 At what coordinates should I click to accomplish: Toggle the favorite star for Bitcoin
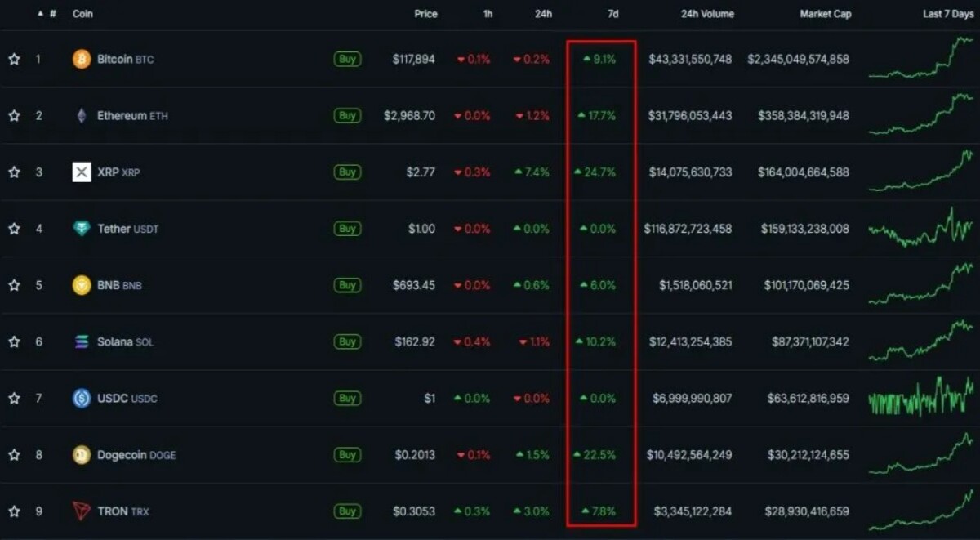[x=14, y=59]
